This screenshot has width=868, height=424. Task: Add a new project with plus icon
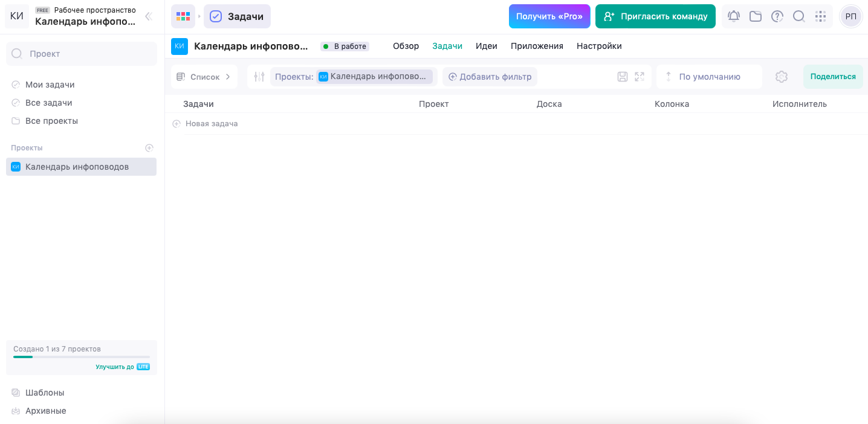pyautogui.click(x=149, y=148)
